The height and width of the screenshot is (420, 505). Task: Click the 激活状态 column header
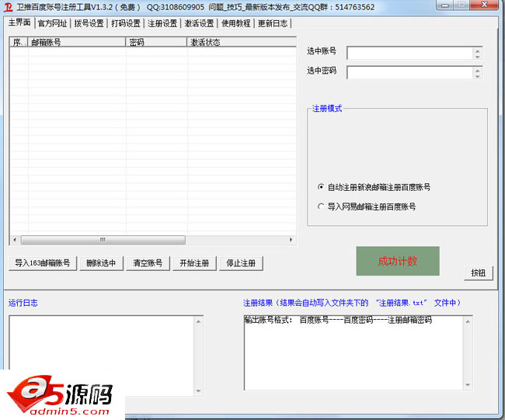point(242,42)
